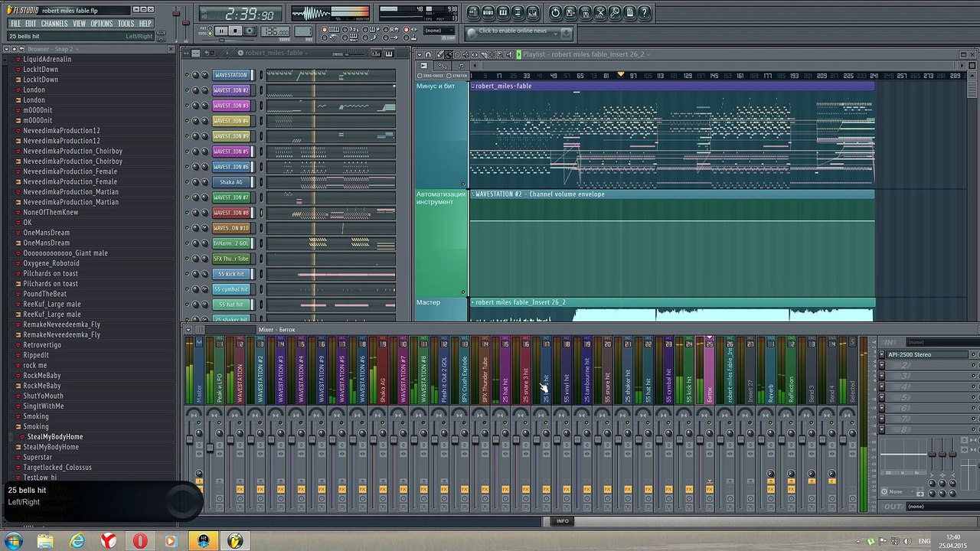Click the render/export icon
Viewport: 980px width, 551px height.
pyautogui.click(x=585, y=13)
